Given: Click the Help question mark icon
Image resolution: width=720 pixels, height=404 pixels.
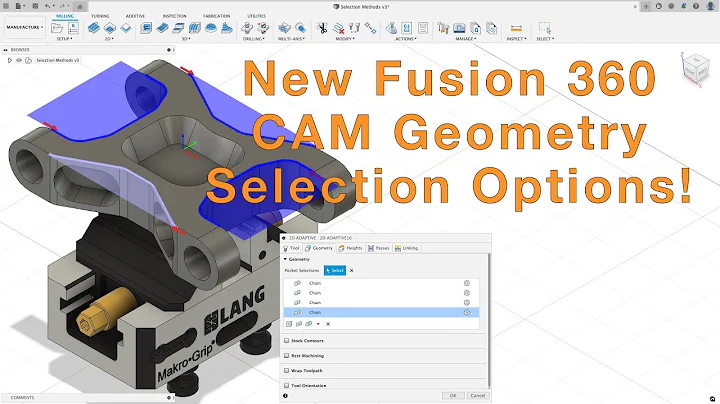Looking at the screenshot, I should (696, 6).
